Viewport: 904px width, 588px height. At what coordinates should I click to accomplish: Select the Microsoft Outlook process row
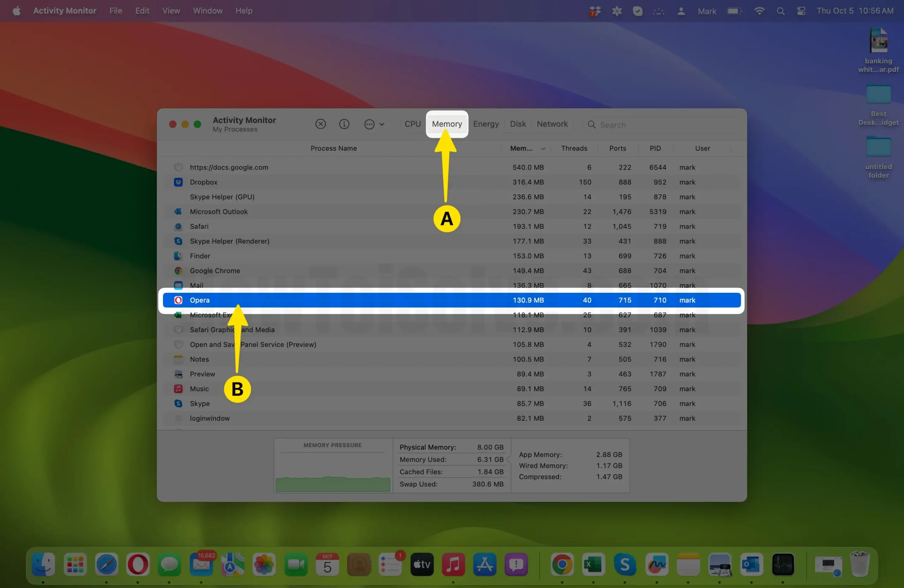452,212
